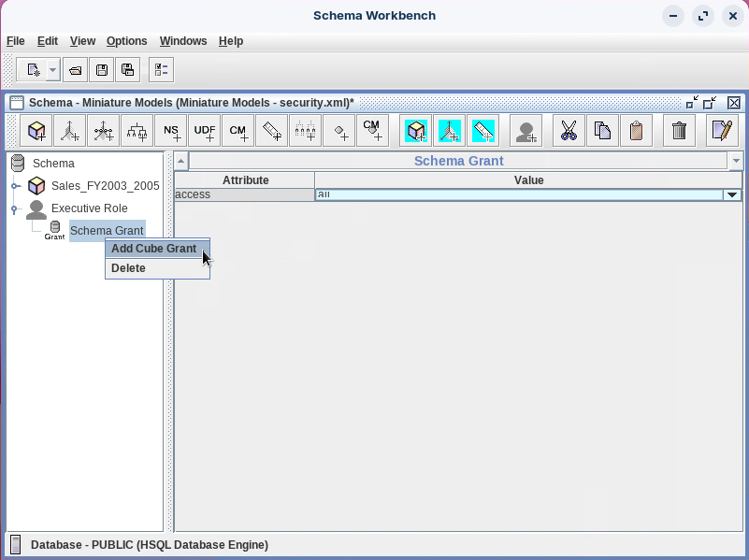The width and height of the screenshot is (749, 560).
Task: Click the Add Hierarchy toolbar icon
Action: pyautogui.click(x=137, y=131)
